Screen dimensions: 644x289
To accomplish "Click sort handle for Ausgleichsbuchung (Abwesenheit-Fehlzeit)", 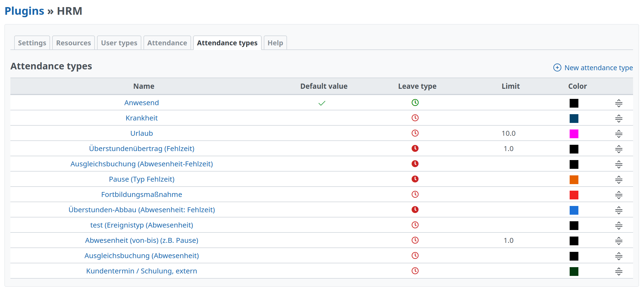I will (619, 164).
